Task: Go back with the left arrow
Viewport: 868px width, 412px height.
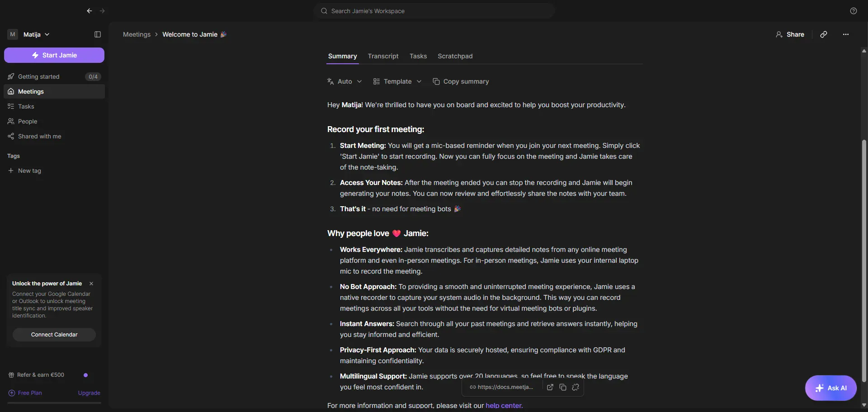Action: click(90, 11)
